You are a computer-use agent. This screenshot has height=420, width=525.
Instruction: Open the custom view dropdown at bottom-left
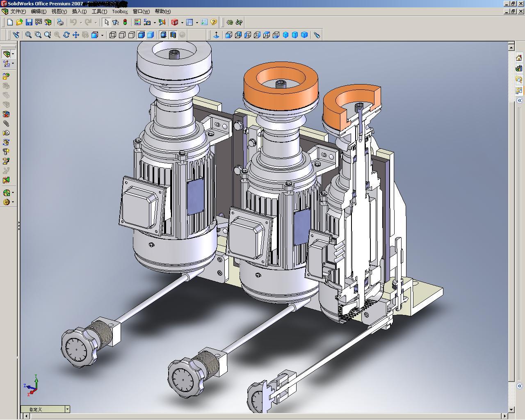point(67,409)
